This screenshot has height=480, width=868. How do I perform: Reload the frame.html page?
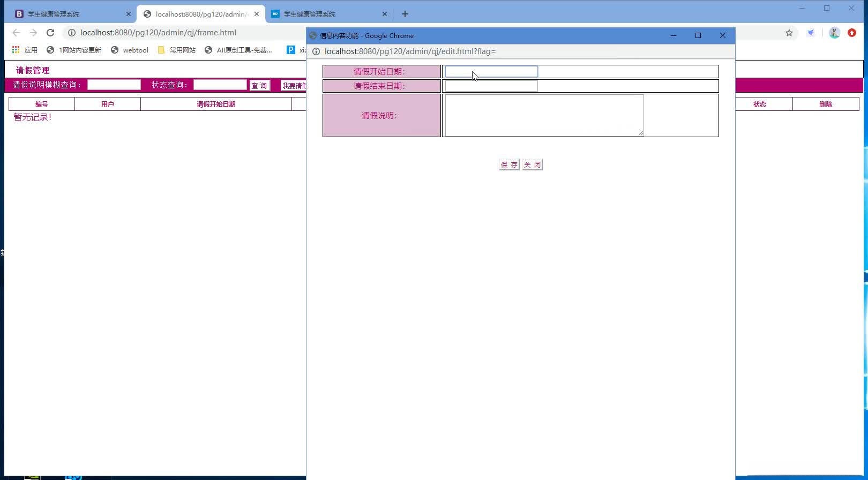[x=50, y=33]
